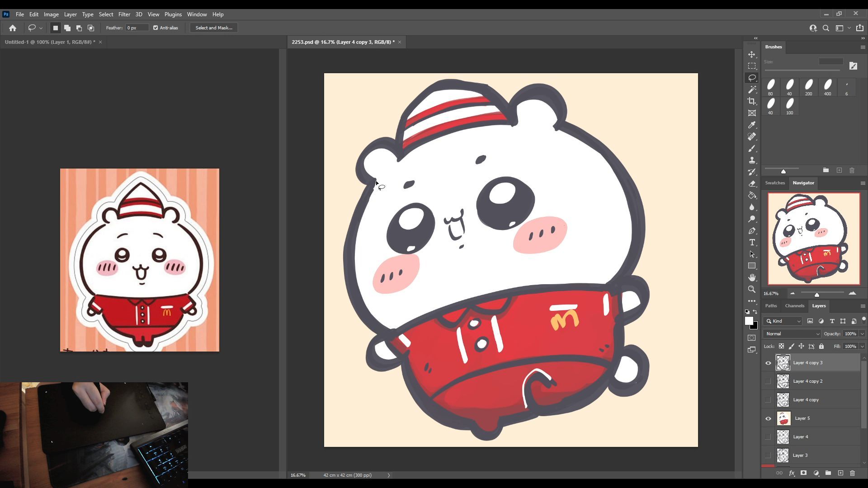Create new adjustment layer icon
Viewport: 868px width, 488px height.
tap(816, 473)
